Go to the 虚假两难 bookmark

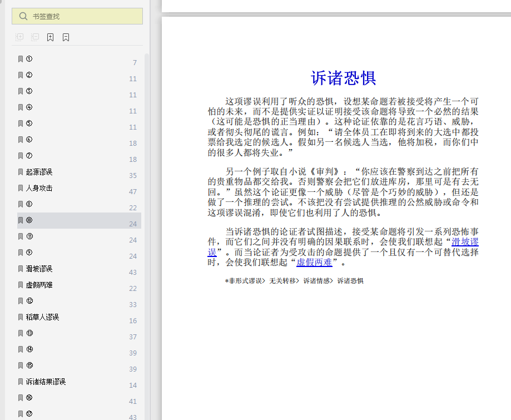pos(79,285)
